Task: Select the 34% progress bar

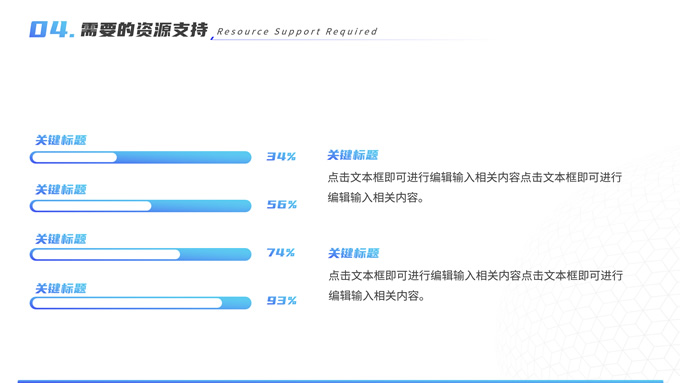Action: [141, 157]
